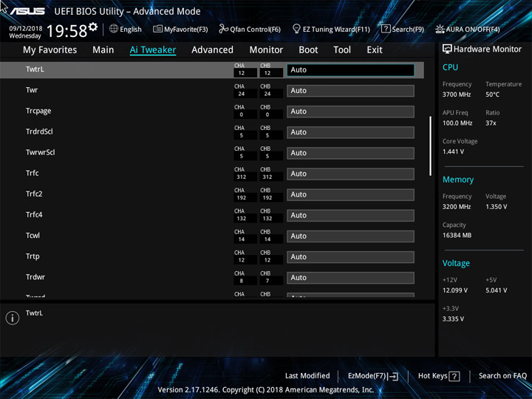The image size is (532, 399).
Task: Click the TwrwrScl row label
Action: tap(41, 152)
